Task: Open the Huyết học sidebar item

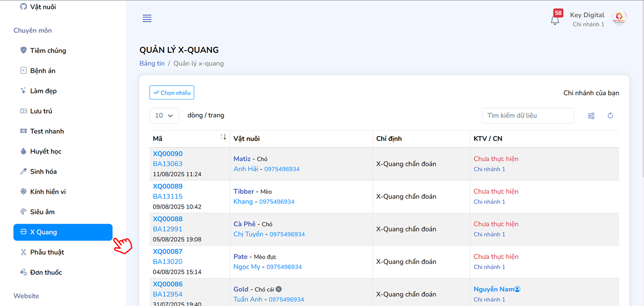Action: click(x=46, y=152)
